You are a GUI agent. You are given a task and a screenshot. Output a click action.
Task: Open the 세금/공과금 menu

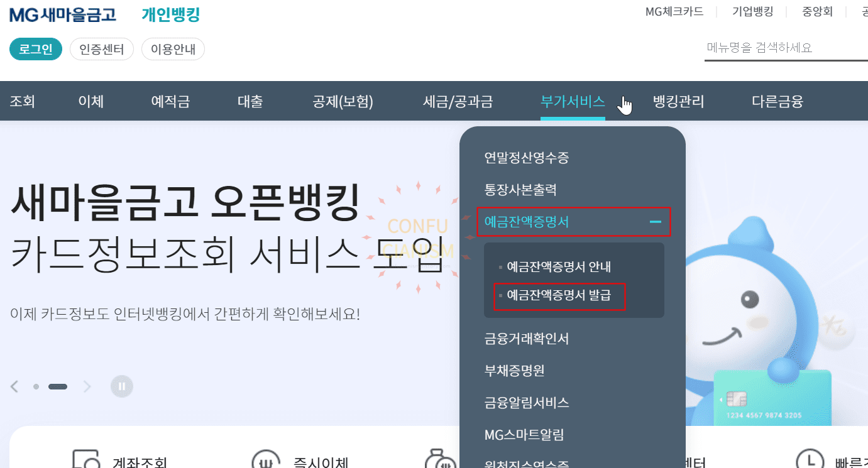(458, 101)
